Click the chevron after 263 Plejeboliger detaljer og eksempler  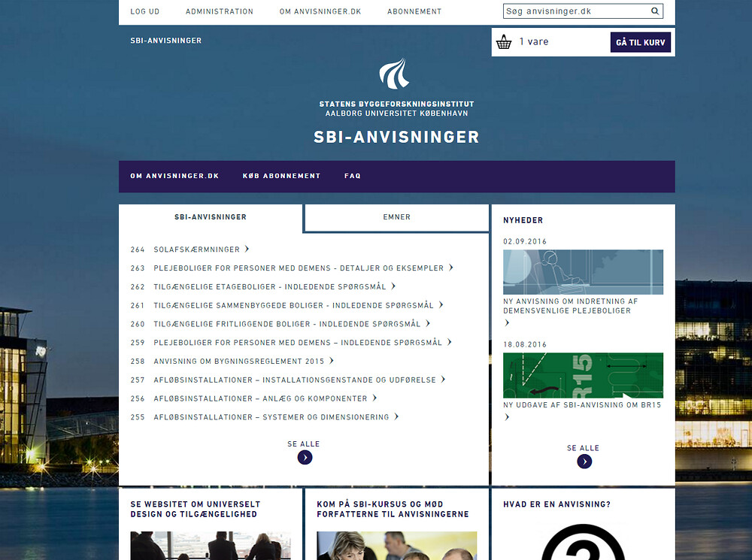tap(450, 268)
